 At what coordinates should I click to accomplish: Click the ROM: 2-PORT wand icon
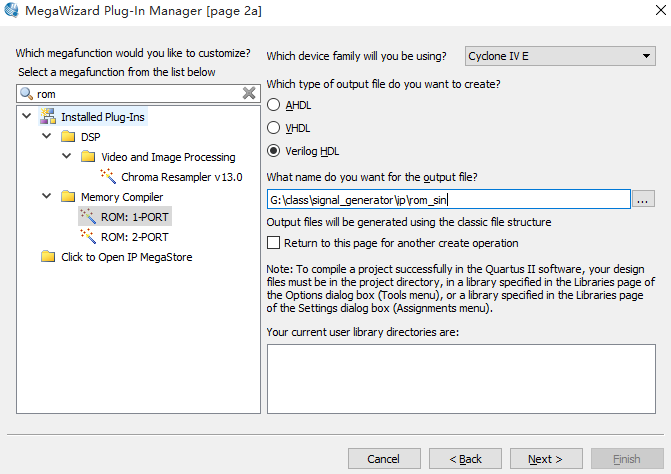pos(88,236)
